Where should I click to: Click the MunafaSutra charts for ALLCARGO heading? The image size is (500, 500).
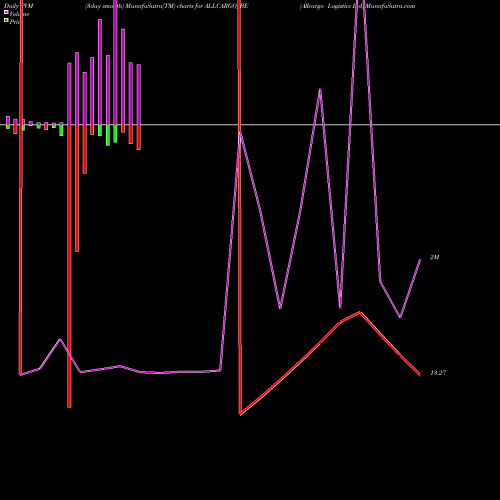166,6
